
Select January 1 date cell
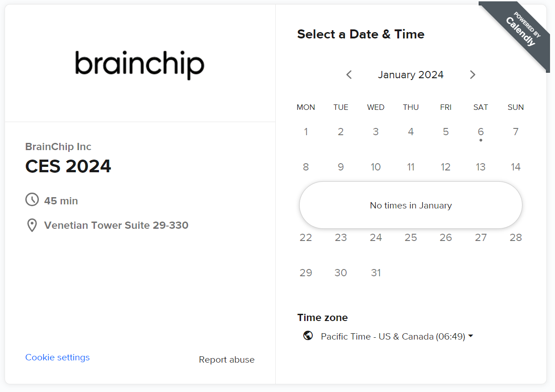pyautogui.click(x=306, y=132)
